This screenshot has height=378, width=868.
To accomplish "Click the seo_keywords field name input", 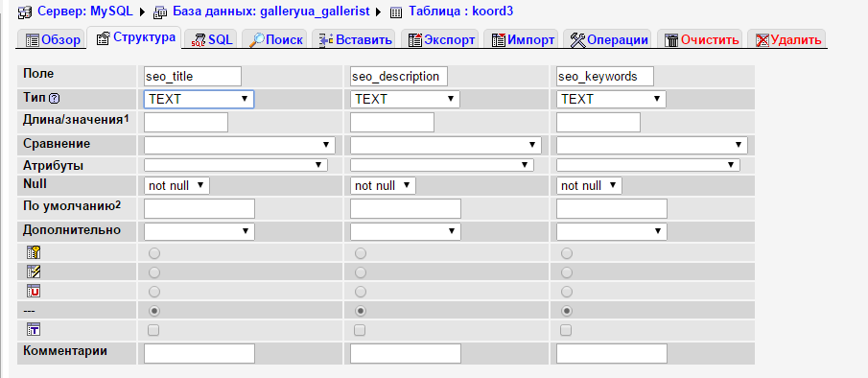I will coord(605,77).
